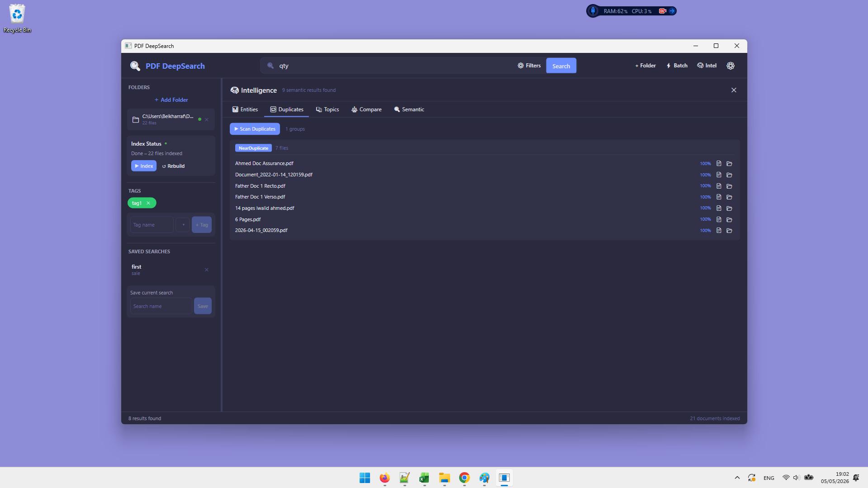Open folder icon for 14 pages lwalid ahmed.pdf
Image resolution: width=868 pixels, height=488 pixels.
coord(729,208)
